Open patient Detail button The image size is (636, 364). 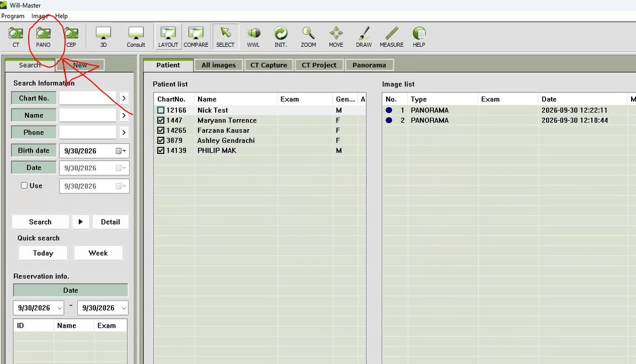[x=110, y=222]
